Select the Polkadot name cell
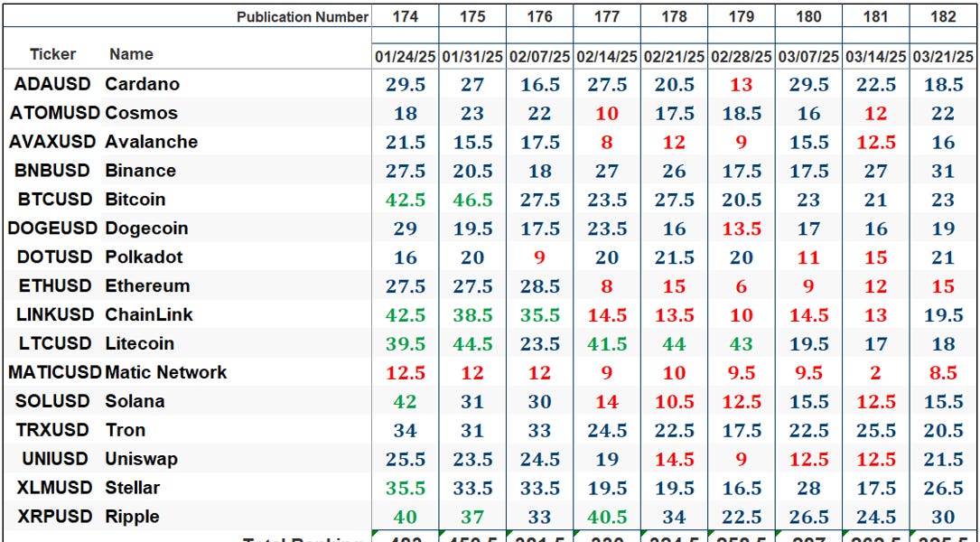Screen dimensions: 980x542 click(144, 257)
